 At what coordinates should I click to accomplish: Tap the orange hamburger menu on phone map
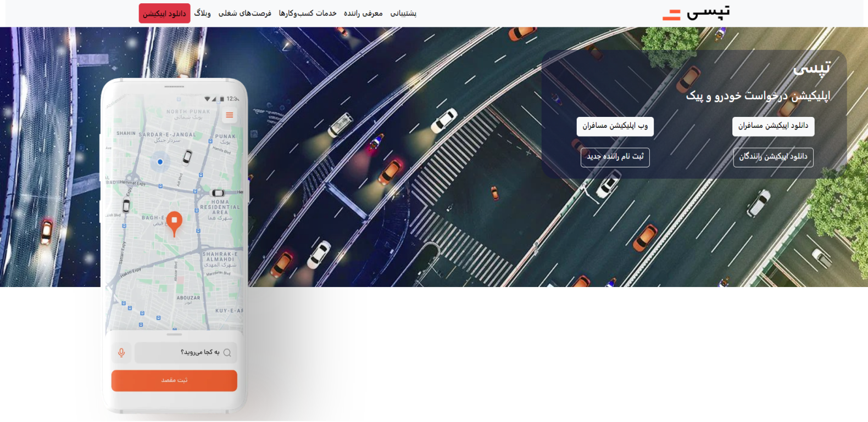click(229, 115)
